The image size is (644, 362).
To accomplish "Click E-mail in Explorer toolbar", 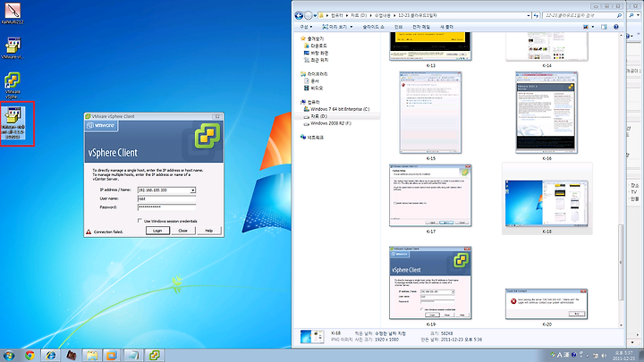I will click(421, 27).
